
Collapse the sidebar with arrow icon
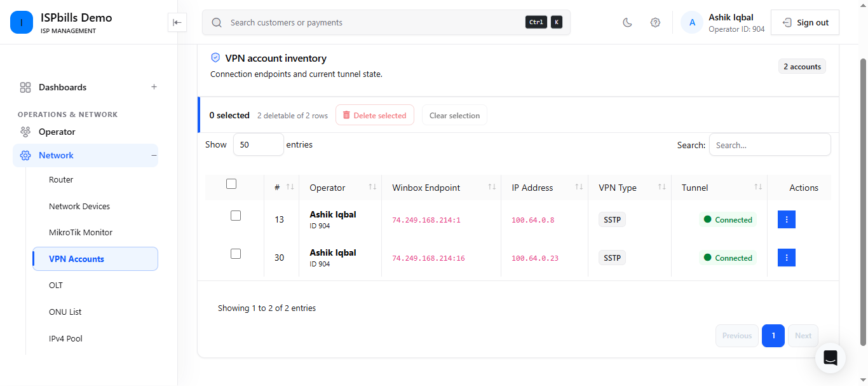(177, 22)
